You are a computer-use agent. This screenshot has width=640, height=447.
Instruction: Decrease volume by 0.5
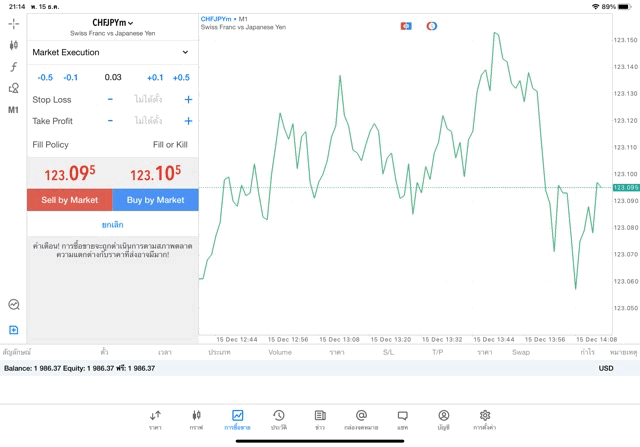point(45,78)
